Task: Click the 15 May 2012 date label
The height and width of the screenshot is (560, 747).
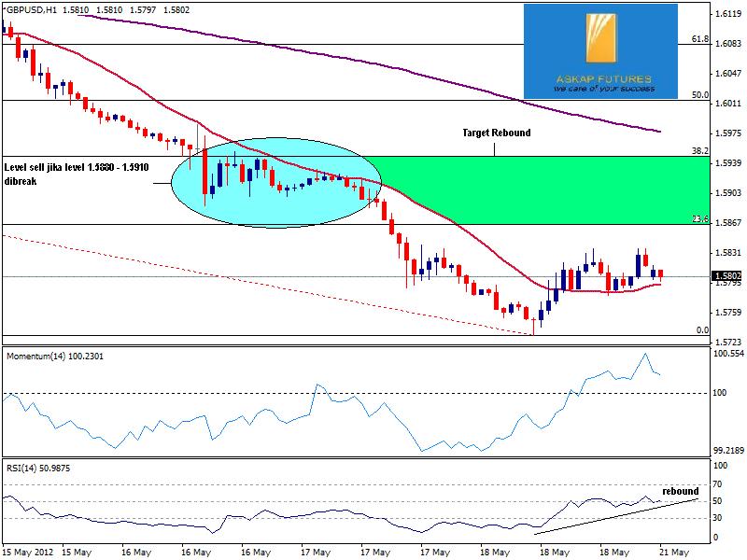Action: pyautogui.click(x=27, y=551)
